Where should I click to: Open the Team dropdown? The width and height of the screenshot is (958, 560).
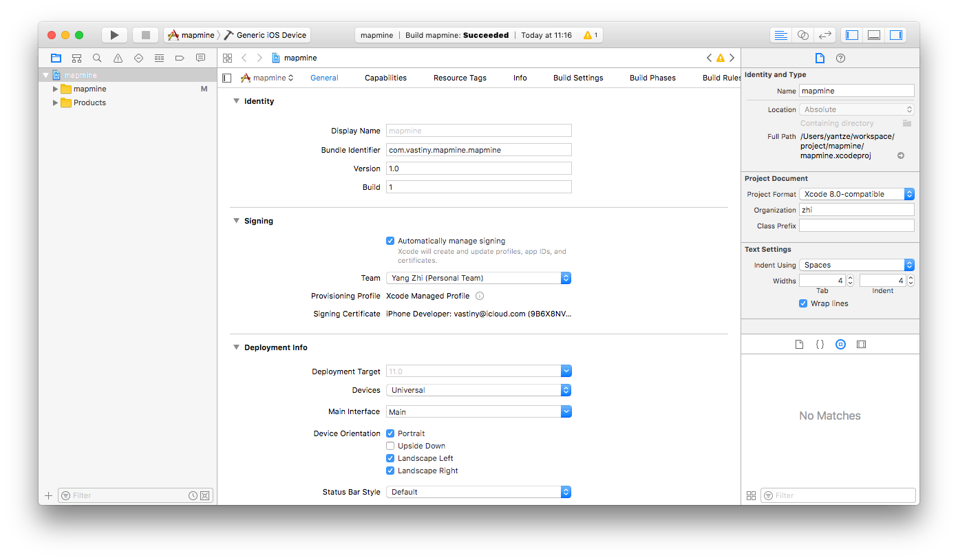[478, 278]
